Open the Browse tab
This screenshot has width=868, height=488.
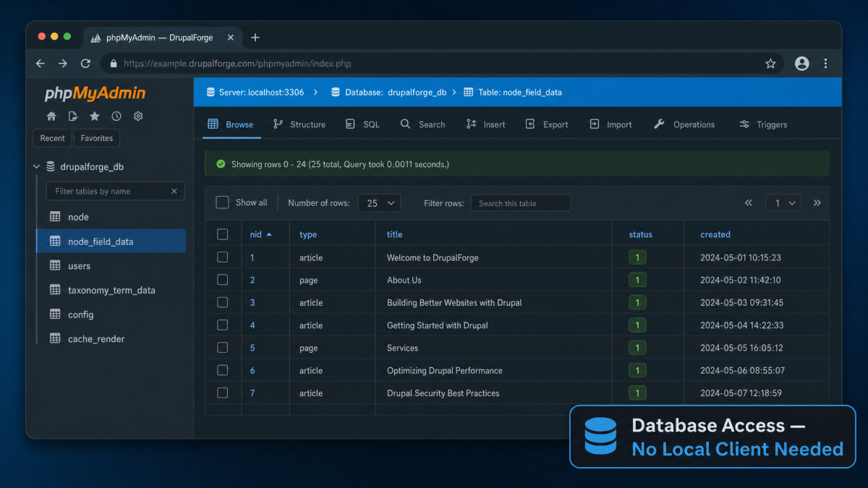231,124
